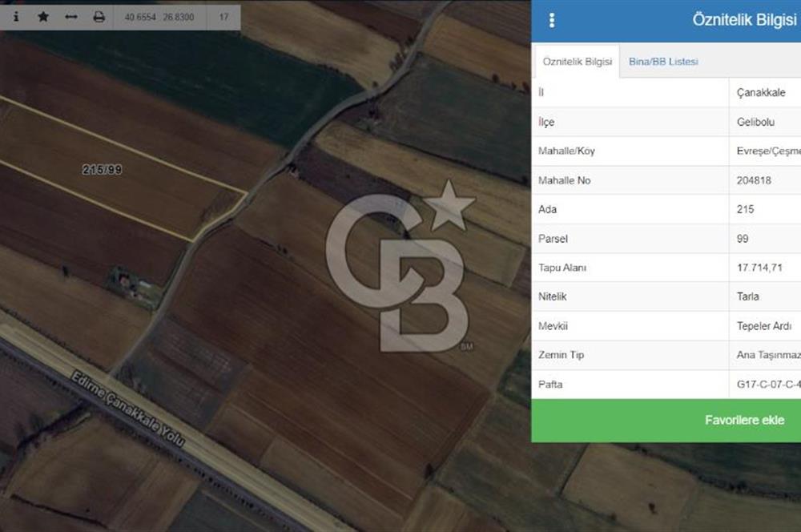Click the parcel label 215/99 on map

(x=102, y=170)
